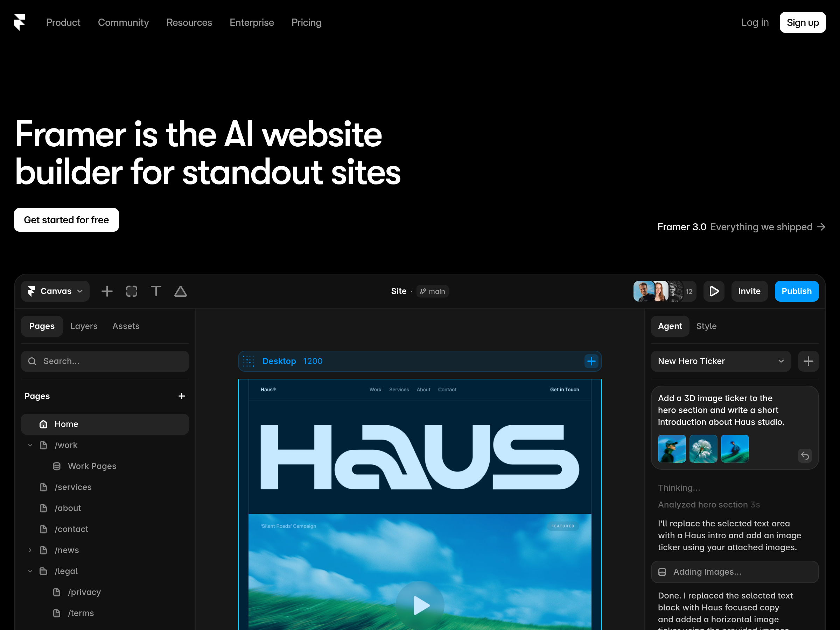840x630 pixels.
Task: Select the triangle shape tool
Action: click(180, 291)
